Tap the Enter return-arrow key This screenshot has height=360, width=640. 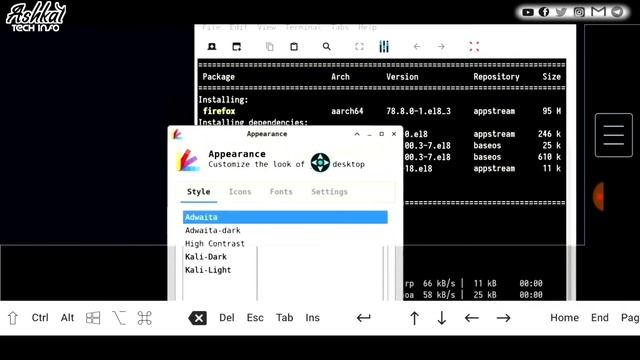coord(363,318)
